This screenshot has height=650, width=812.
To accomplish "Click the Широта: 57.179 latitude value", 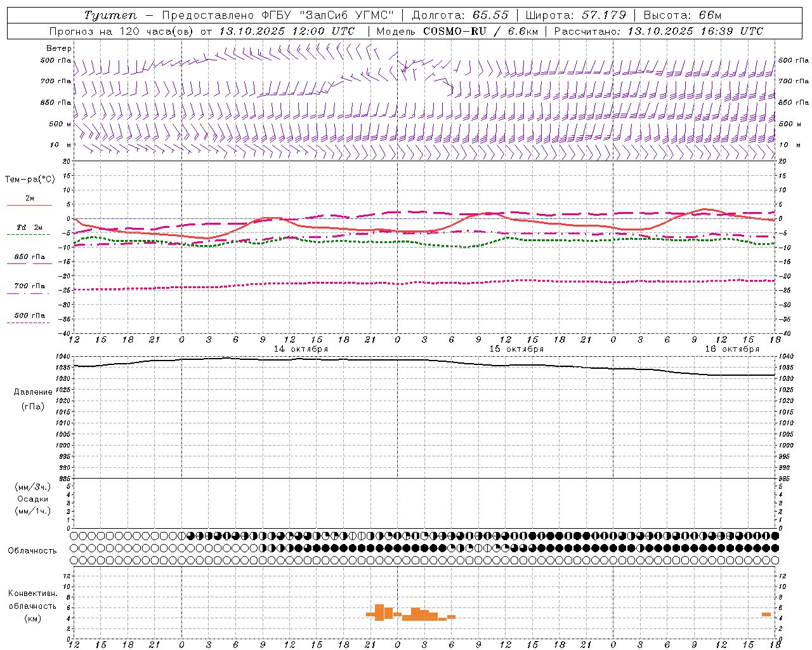I will point(576,15).
